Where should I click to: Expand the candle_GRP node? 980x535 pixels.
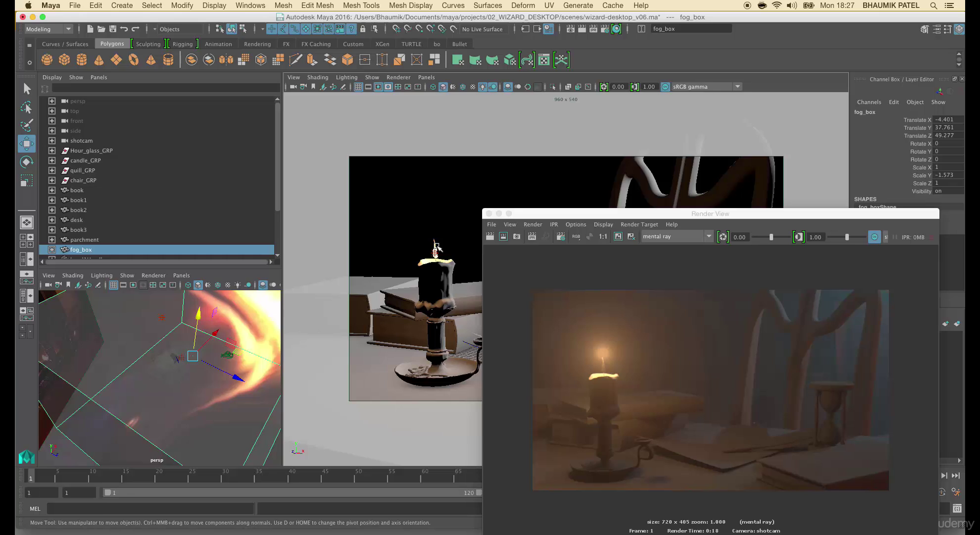click(x=52, y=160)
